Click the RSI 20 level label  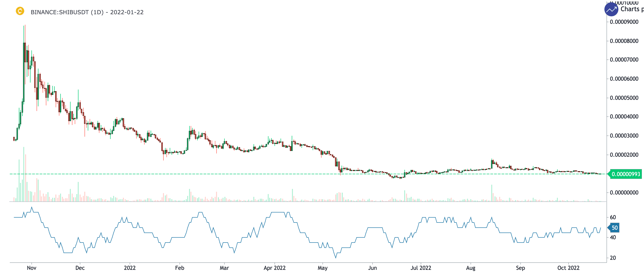[613, 258]
